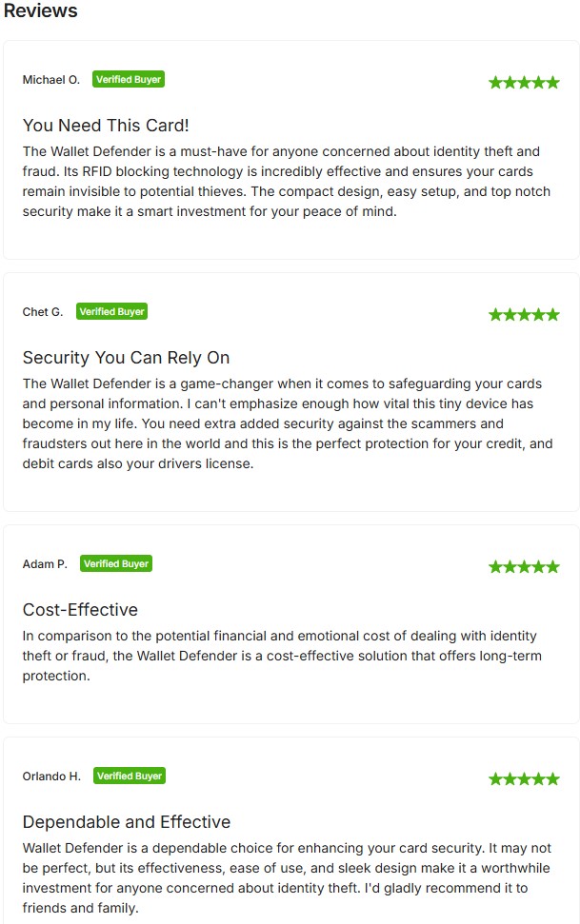580x924 pixels.
Task: Click Chet G.'s five-star rating
Action: click(x=524, y=314)
